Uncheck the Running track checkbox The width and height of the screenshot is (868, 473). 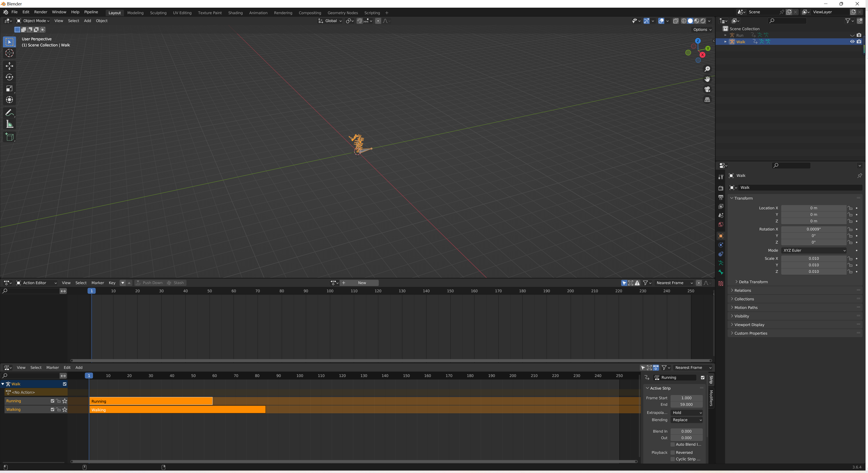[52, 401]
